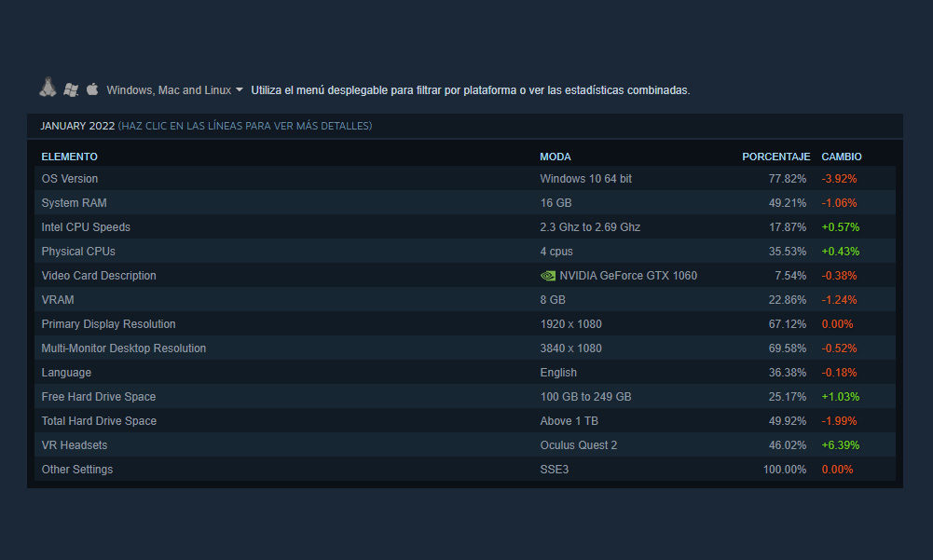View Primary Display Resolution details

(x=108, y=324)
